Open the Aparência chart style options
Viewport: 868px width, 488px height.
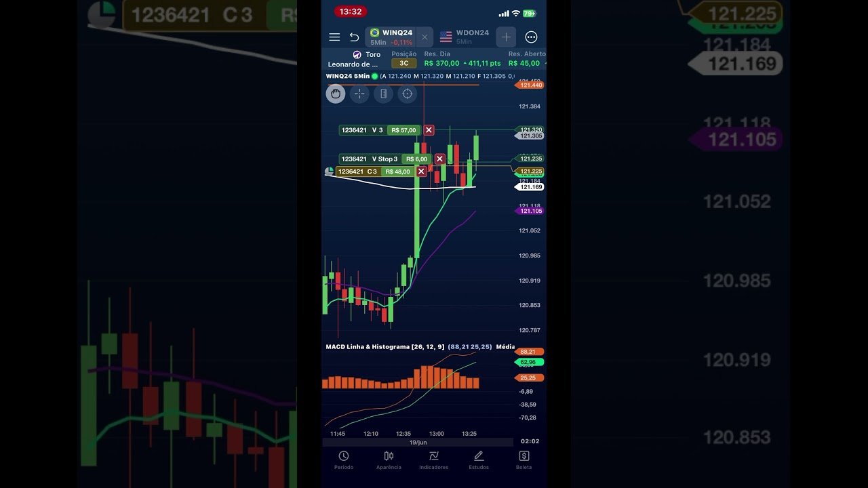tap(389, 460)
